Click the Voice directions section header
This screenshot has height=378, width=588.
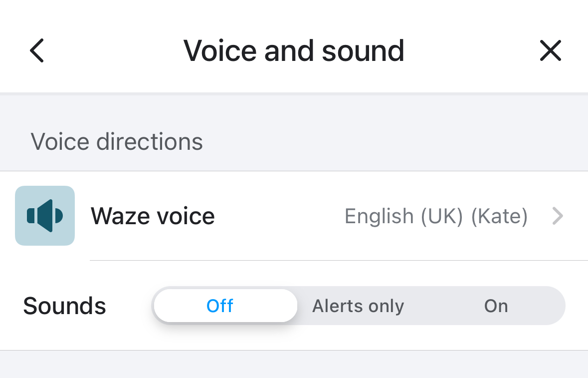[x=117, y=141]
